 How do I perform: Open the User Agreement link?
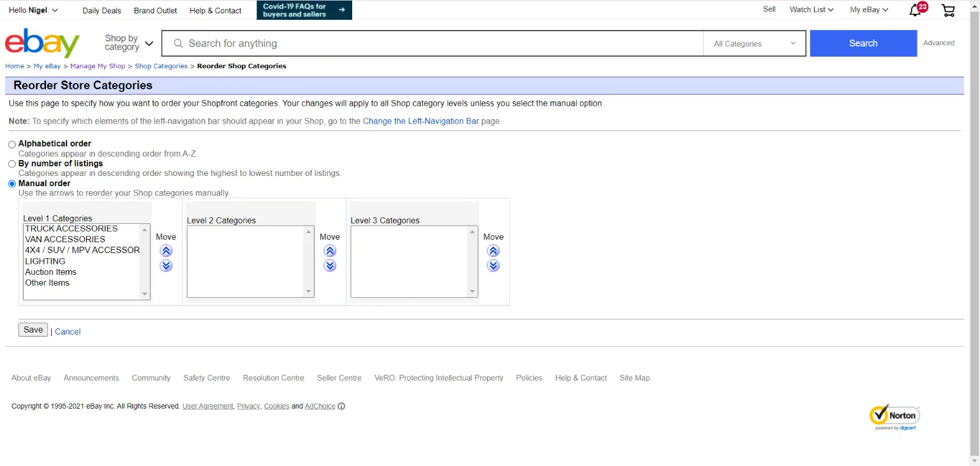(208, 406)
